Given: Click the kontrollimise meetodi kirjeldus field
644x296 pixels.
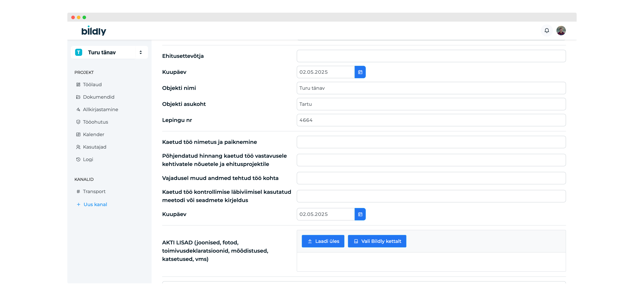Looking at the screenshot, I should [431, 196].
